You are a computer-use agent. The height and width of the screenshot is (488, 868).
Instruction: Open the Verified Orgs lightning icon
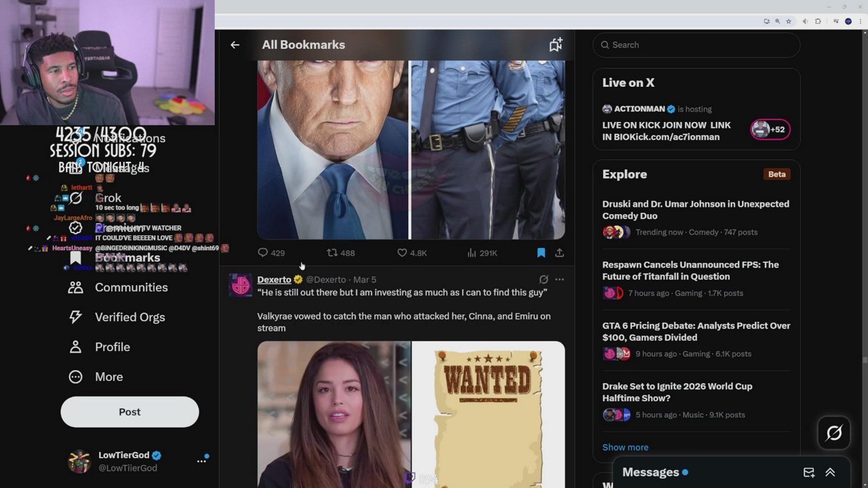click(75, 317)
